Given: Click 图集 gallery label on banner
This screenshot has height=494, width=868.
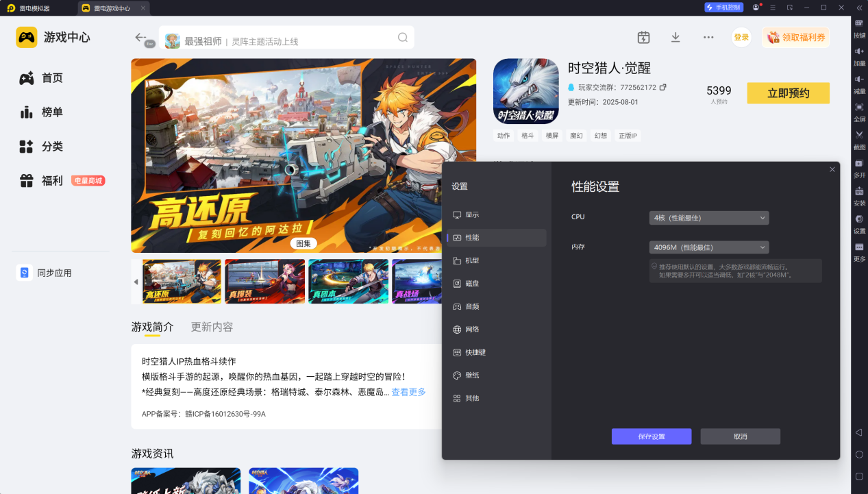Looking at the screenshot, I should click(x=303, y=243).
